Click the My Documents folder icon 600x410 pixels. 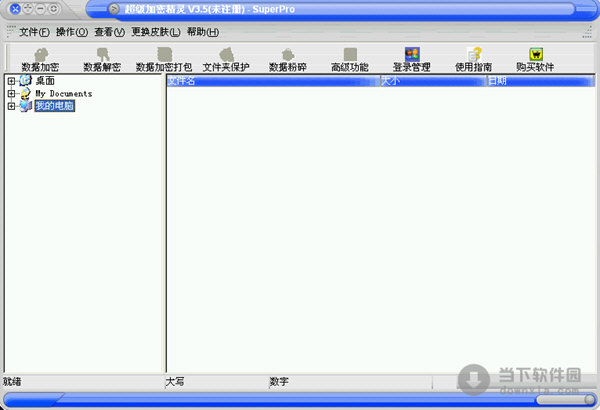tap(26, 93)
